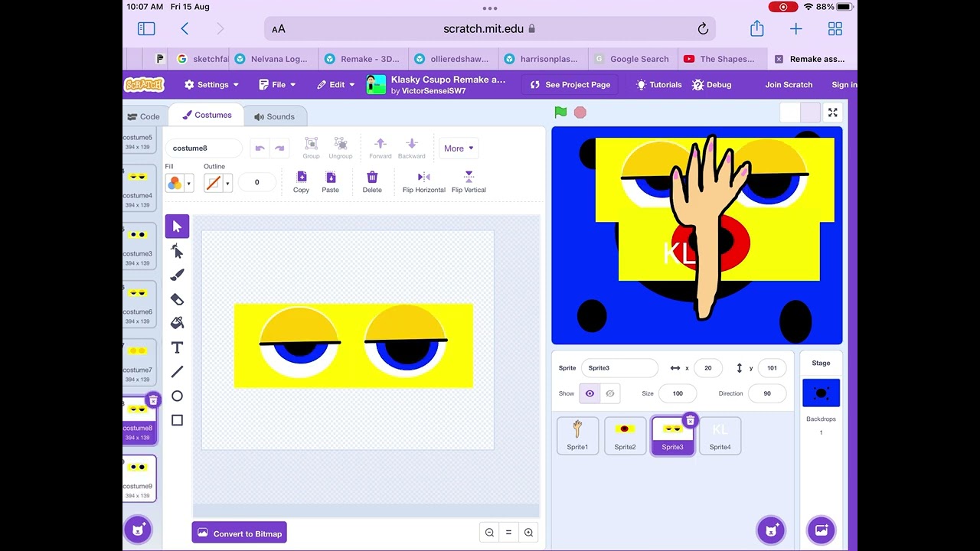Image resolution: width=980 pixels, height=551 pixels.
Task: Select the arrow Select tool
Action: click(x=177, y=227)
